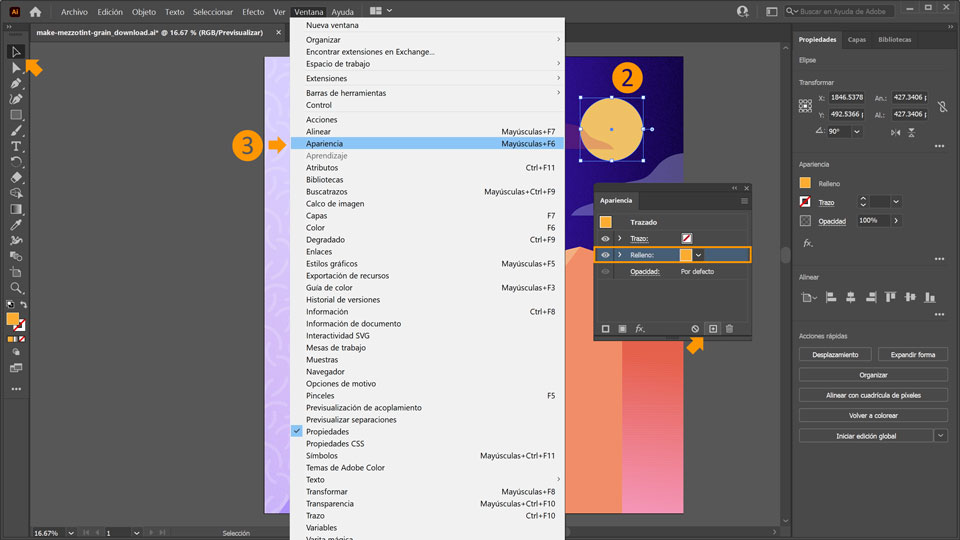
Task: Select Apariencia in Ventana menu
Action: pos(427,143)
